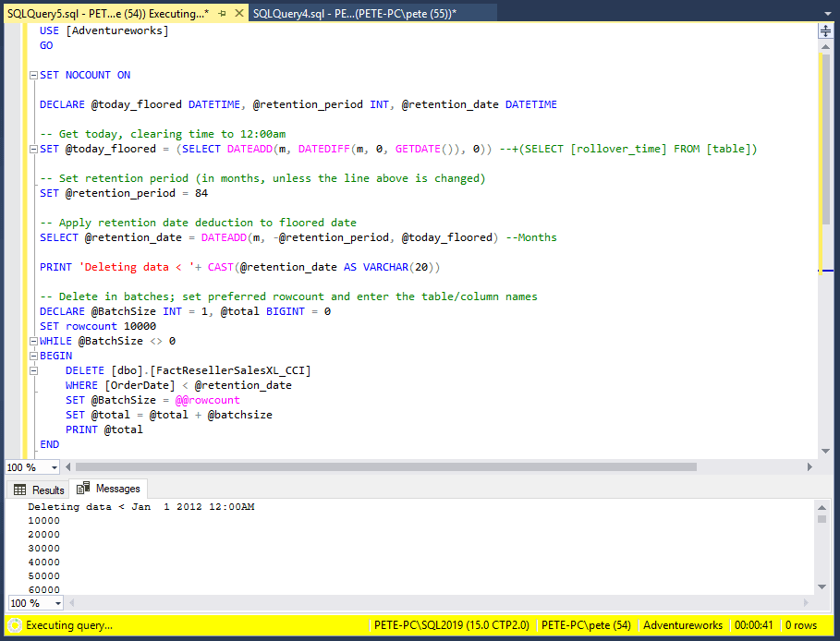840x641 pixels.
Task: Open the messages pane zoom dropdown
Action: 57,603
